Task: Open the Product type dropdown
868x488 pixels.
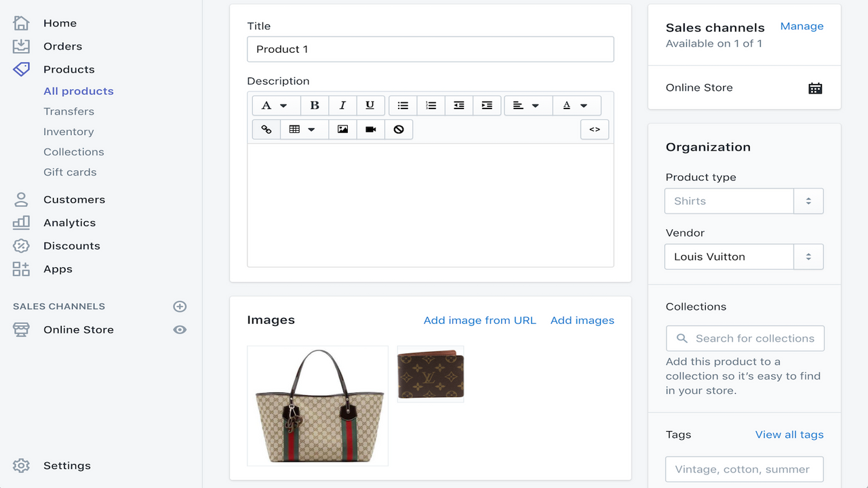Action: pyautogui.click(x=808, y=201)
